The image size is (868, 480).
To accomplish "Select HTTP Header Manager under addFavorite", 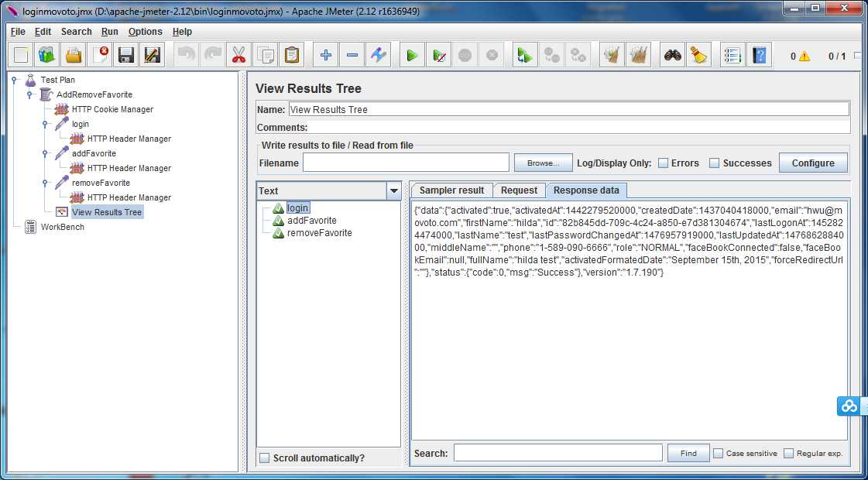I will (129, 168).
